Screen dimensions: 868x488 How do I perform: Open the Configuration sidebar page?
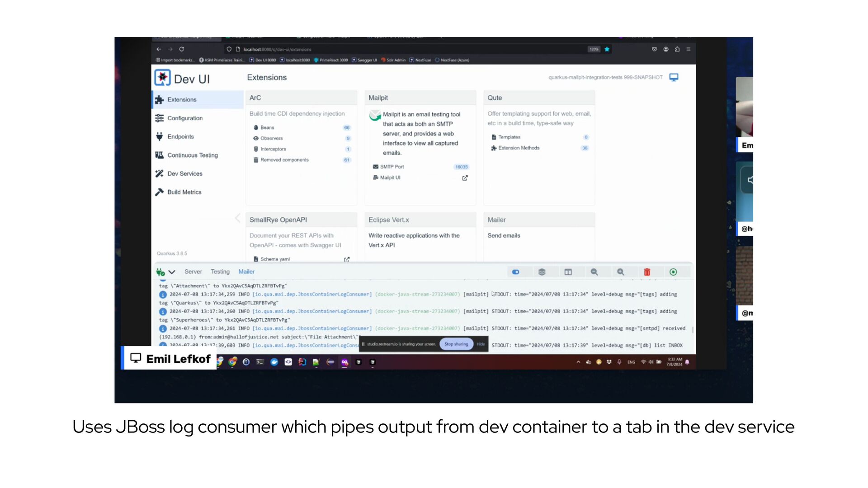(198, 118)
